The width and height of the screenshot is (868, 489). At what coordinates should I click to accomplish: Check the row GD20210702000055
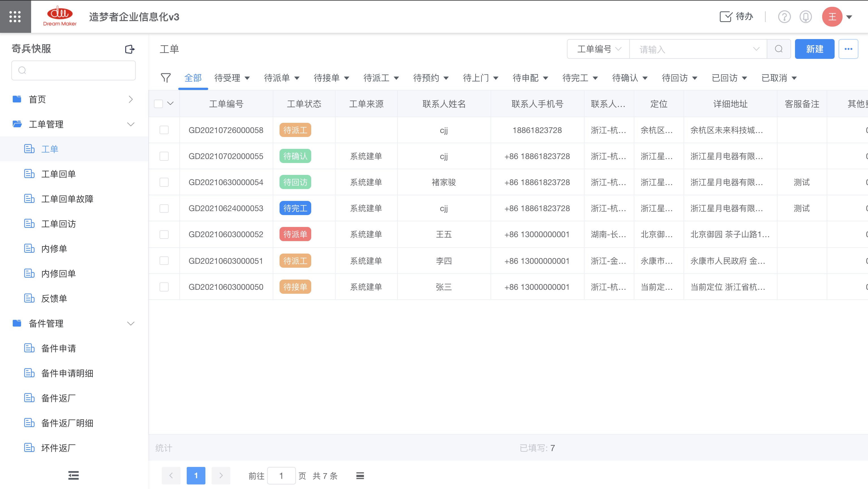point(164,156)
